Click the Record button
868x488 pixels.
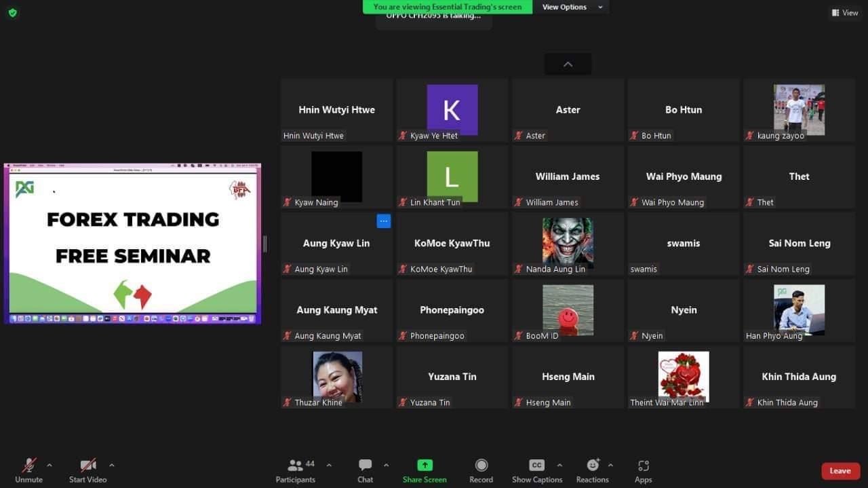(481, 471)
